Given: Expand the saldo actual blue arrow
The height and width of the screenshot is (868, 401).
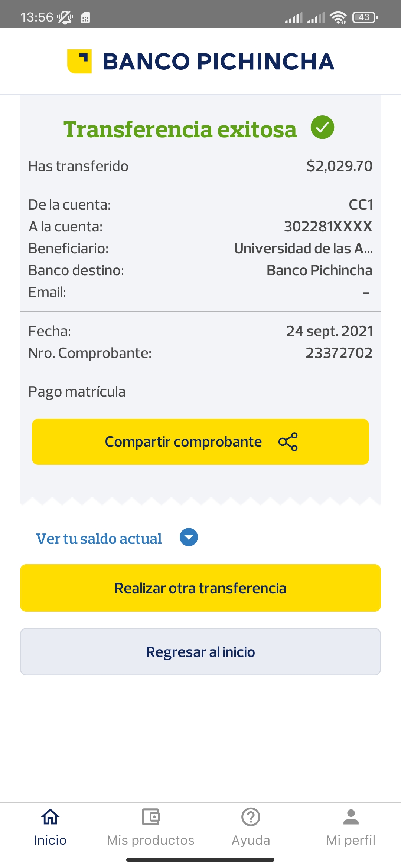Looking at the screenshot, I should pos(189,537).
